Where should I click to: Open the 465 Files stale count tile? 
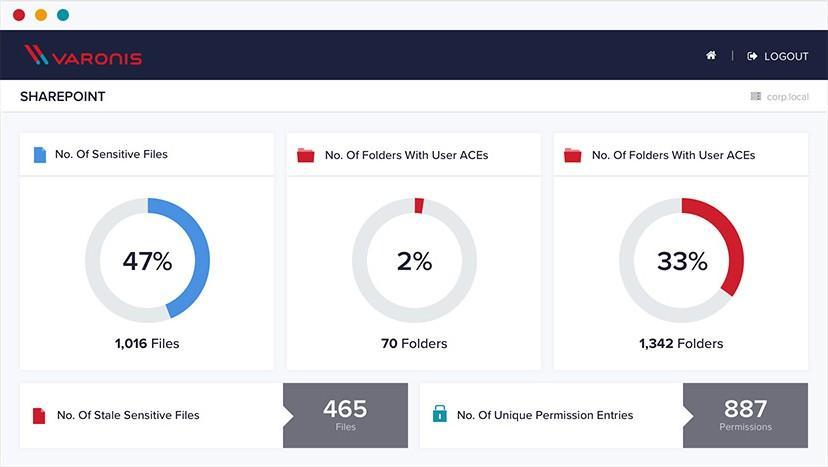[345, 415]
